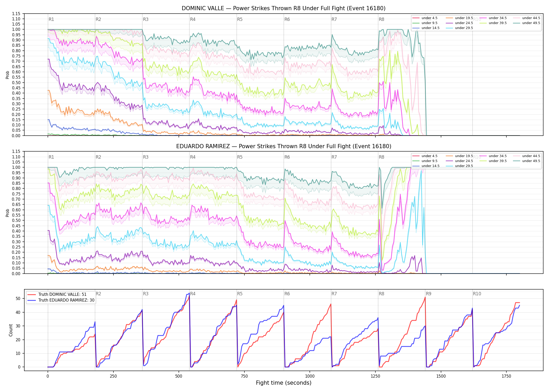Click the R5 round marker in the Count chart
This screenshot has height=392, width=549.
240,294
